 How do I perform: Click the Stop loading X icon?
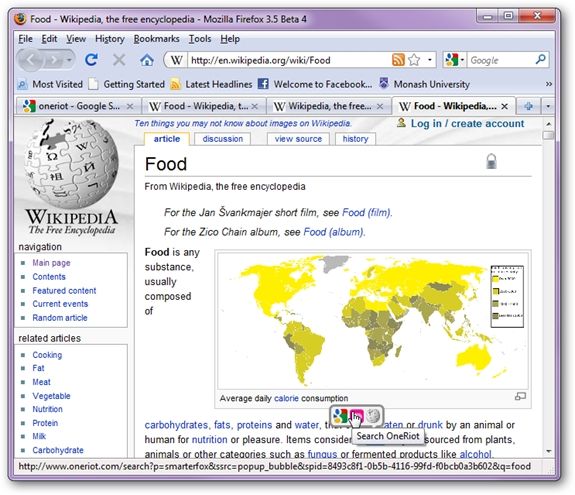tap(119, 60)
